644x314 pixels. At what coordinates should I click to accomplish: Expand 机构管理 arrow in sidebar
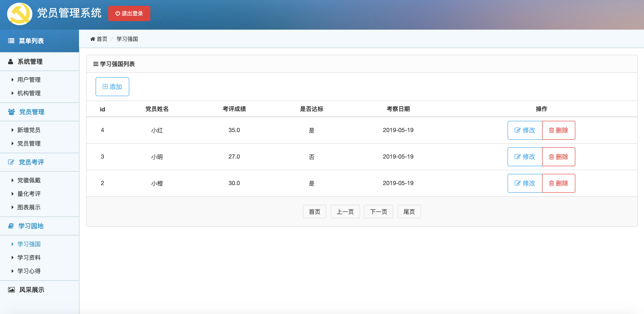coord(13,93)
